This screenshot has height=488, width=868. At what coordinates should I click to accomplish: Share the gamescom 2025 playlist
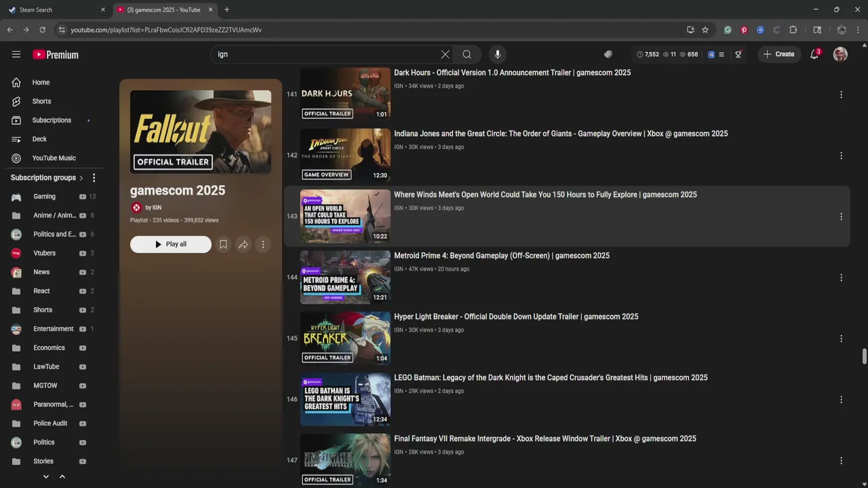coord(243,244)
